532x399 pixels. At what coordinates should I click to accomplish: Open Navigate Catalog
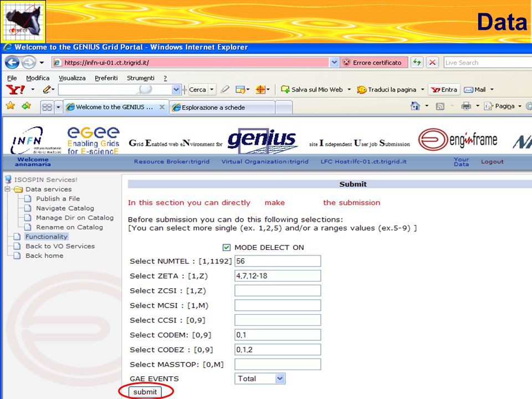(x=65, y=208)
